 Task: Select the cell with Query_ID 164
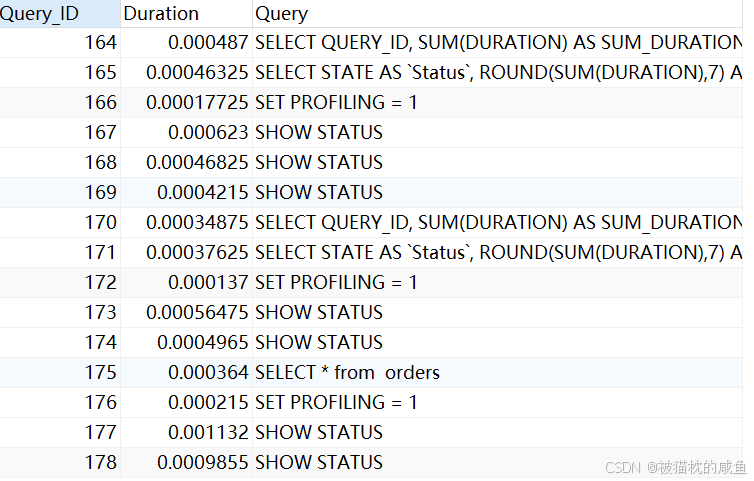click(x=60, y=43)
